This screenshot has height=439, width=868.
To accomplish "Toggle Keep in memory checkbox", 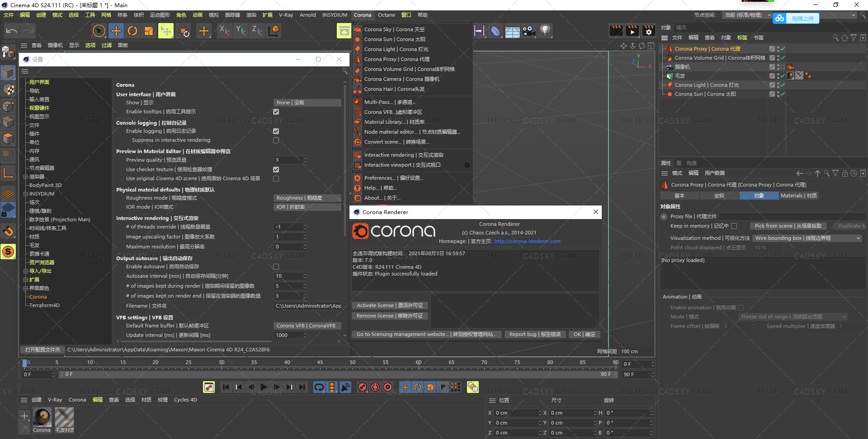I will [734, 226].
